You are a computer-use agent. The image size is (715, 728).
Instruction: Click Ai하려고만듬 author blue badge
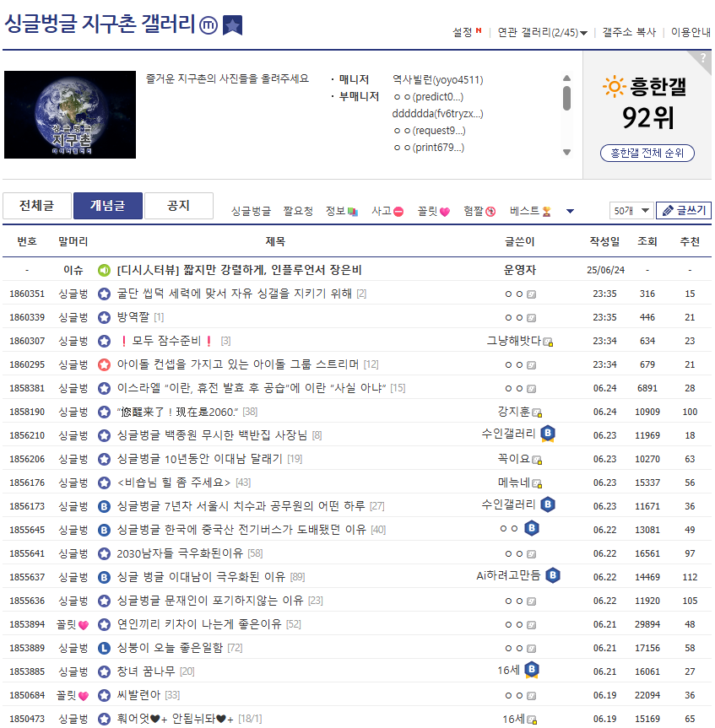point(553,575)
